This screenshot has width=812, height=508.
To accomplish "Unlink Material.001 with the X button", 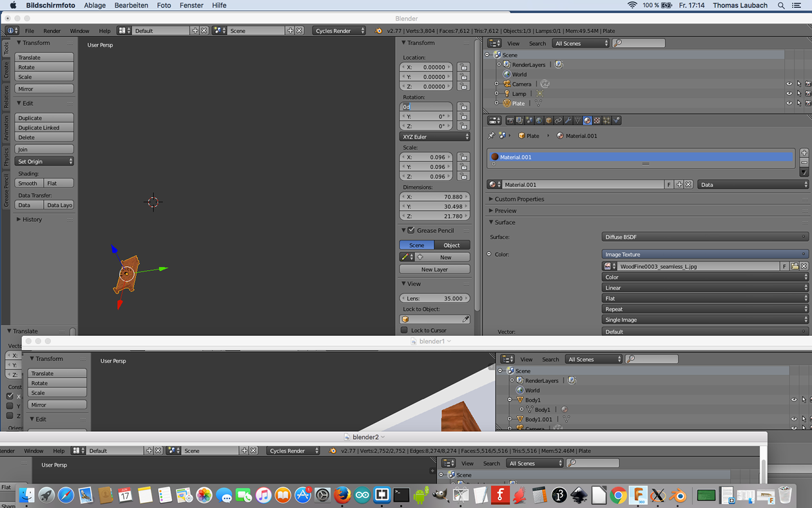I will (688, 184).
